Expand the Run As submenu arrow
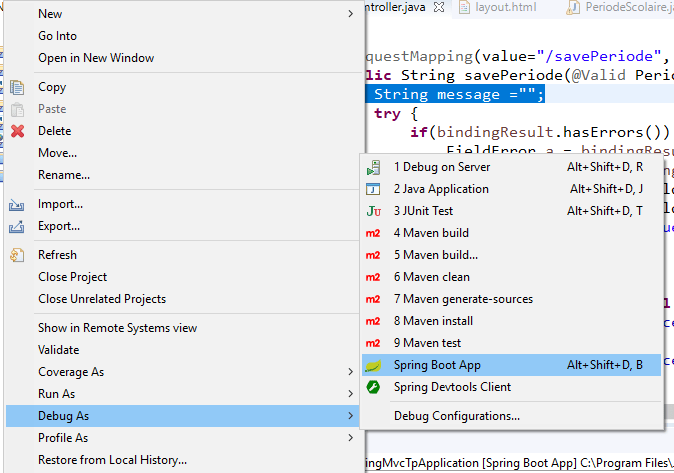This screenshot has width=674, height=473. [x=351, y=394]
